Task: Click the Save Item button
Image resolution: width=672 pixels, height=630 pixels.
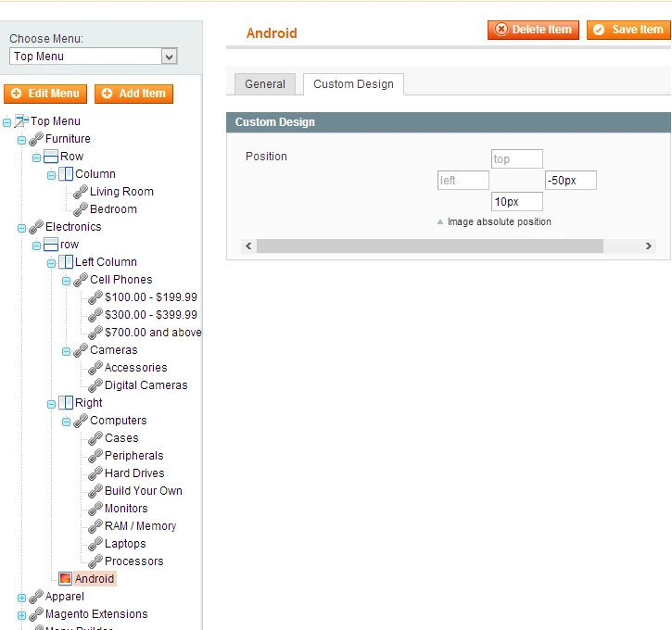Action: point(628,30)
